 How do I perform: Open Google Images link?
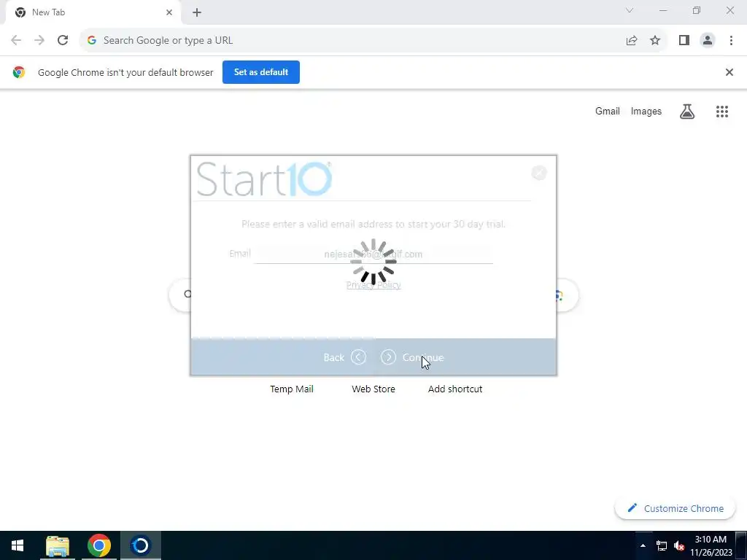tap(646, 111)
